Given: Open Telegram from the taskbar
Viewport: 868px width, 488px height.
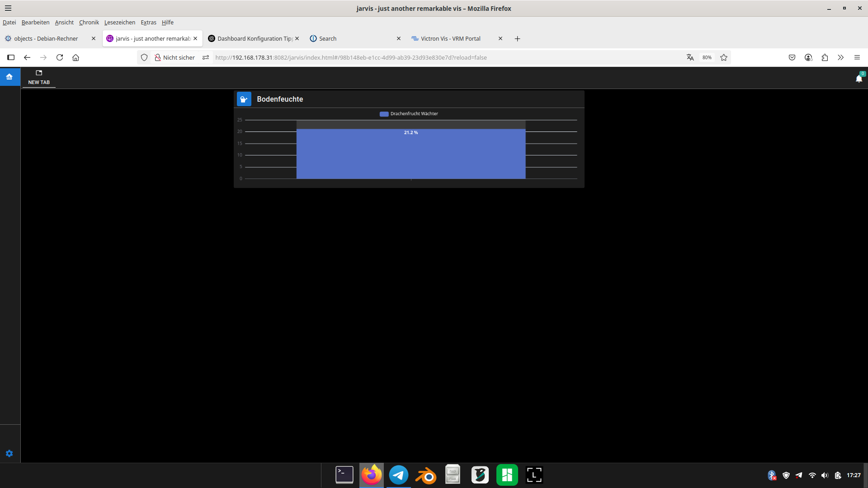Looking at the screenshot, I should pyautogui.click(x=398, y=475).
